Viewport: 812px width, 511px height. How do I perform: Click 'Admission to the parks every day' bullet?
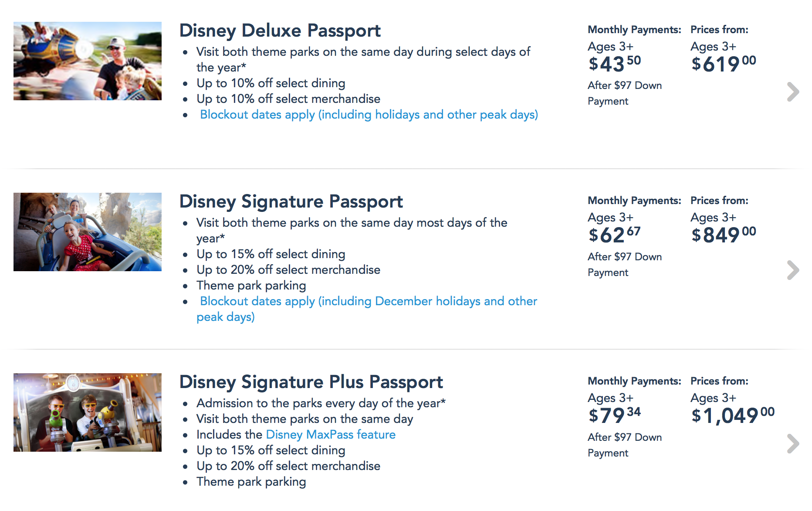[x=321, y=403]
